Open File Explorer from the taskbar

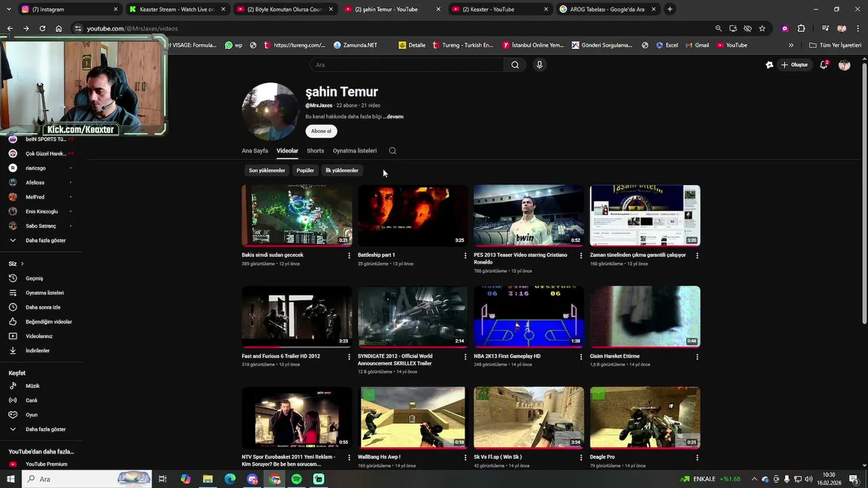(x=208, y=479)
